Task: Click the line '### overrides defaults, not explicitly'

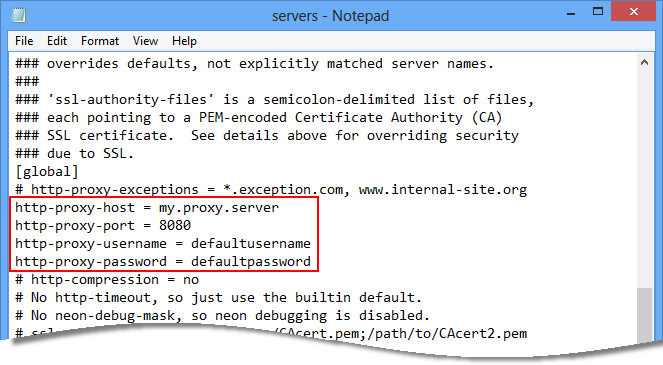Action: (255, 64)
